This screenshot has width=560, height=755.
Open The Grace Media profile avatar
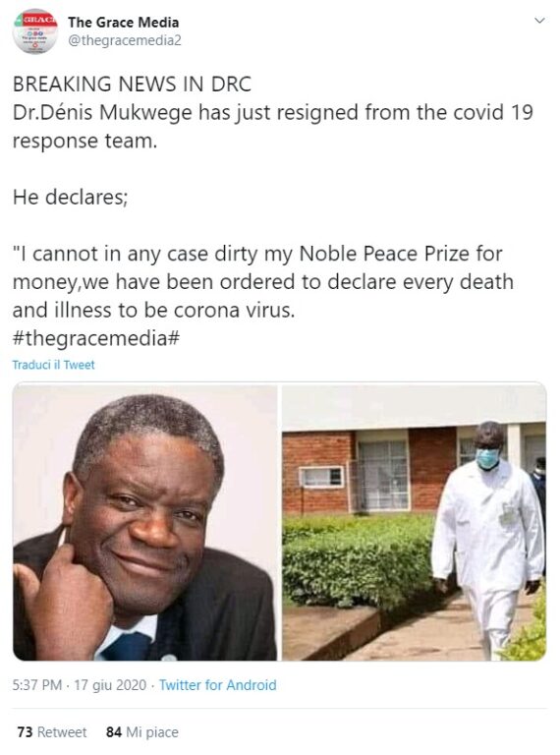pyautogui.click(x=34, y=30)
